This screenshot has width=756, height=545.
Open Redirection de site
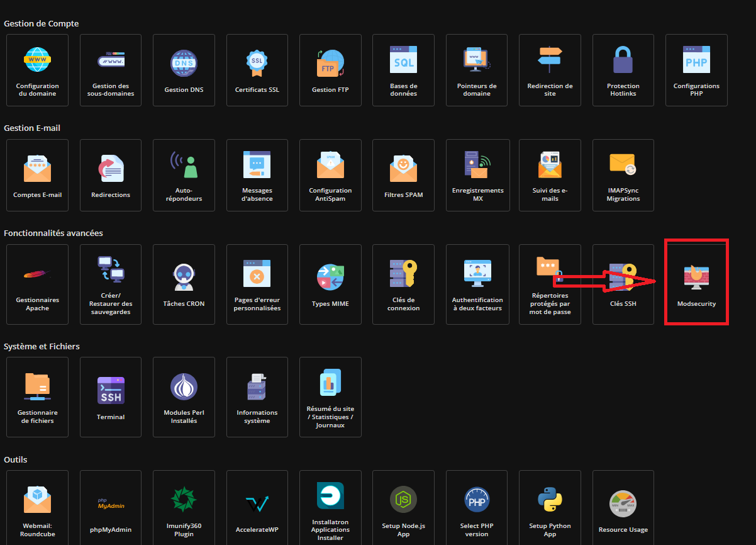coord(550,70)
